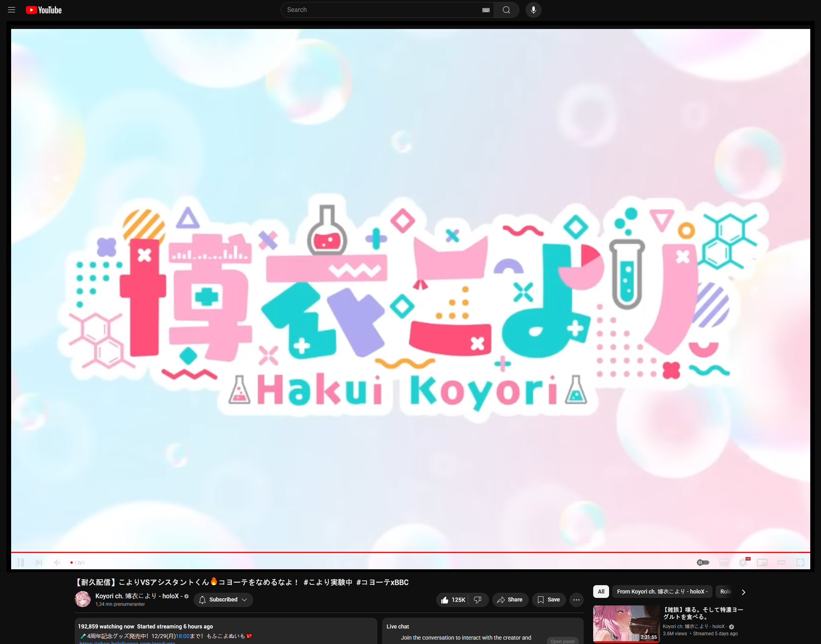Click the magnifier search button

(507, 10)
